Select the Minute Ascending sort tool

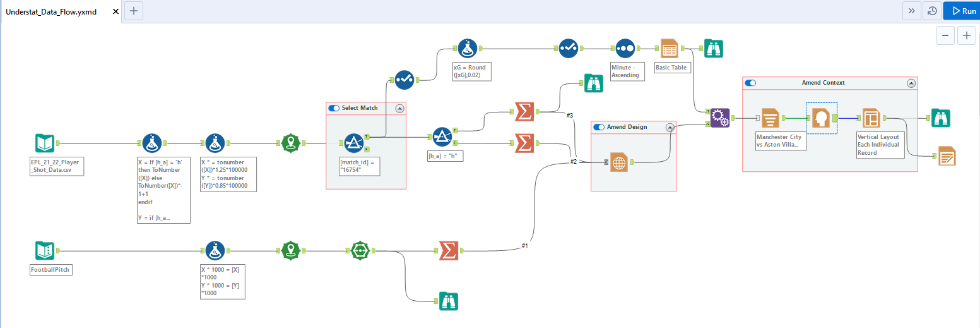click(x=625, y=47)
